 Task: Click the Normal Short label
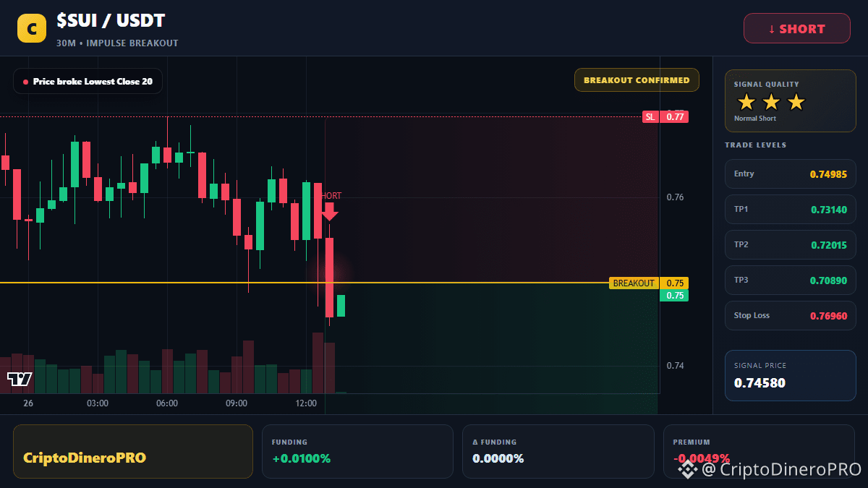pos(755,119)
